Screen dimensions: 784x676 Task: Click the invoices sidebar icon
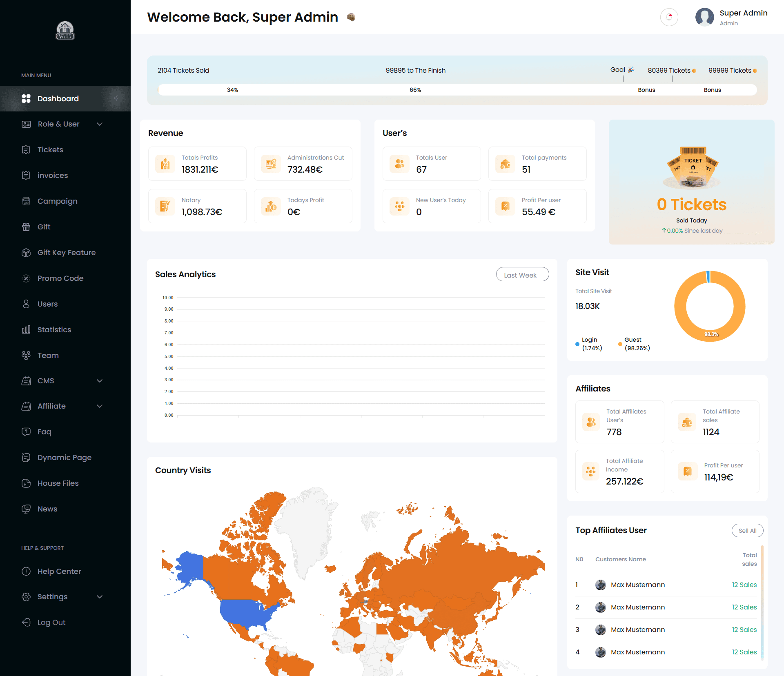click(x=26, y=176)
